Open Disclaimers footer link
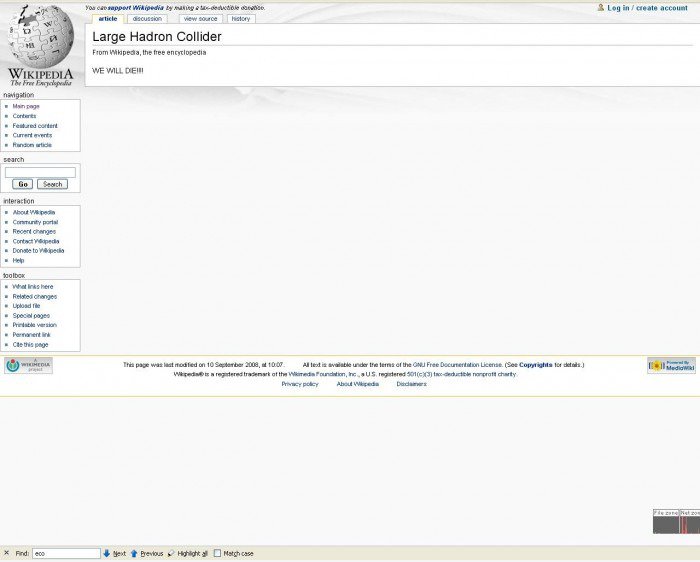 [412, 384]
